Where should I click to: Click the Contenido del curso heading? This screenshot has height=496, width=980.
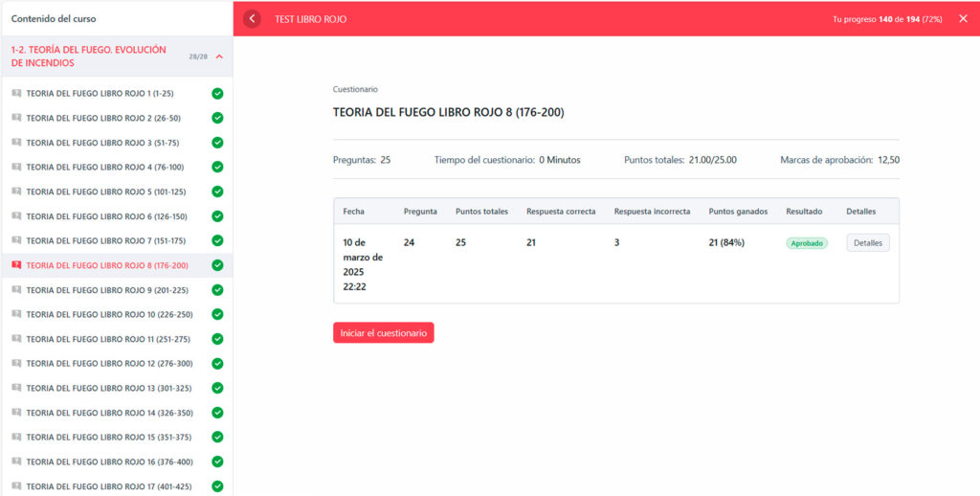click(54, 19)
